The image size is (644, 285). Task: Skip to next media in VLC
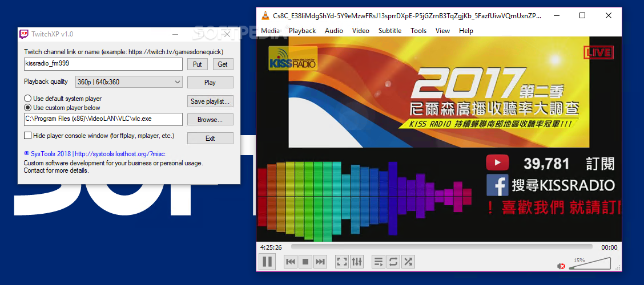pos(320,262)
